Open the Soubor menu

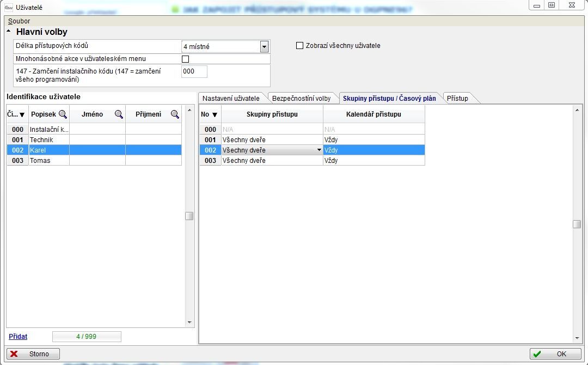pos(19,21)
